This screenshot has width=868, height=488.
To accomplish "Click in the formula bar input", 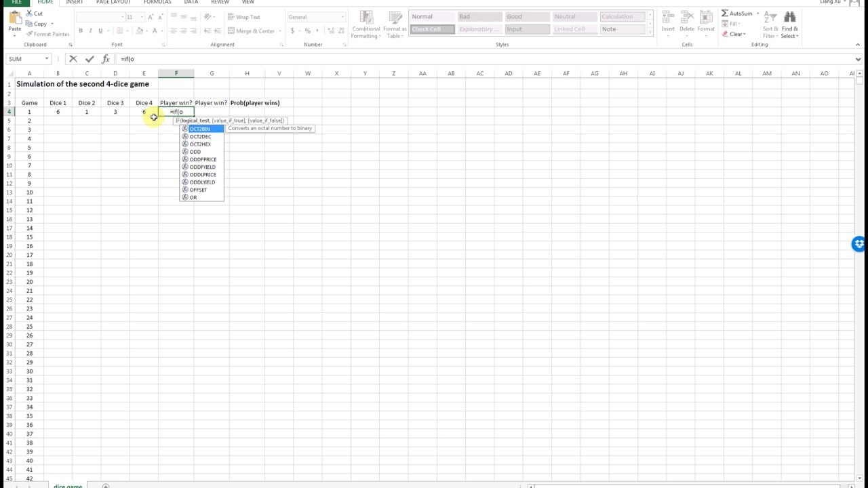I will [485, 59].
